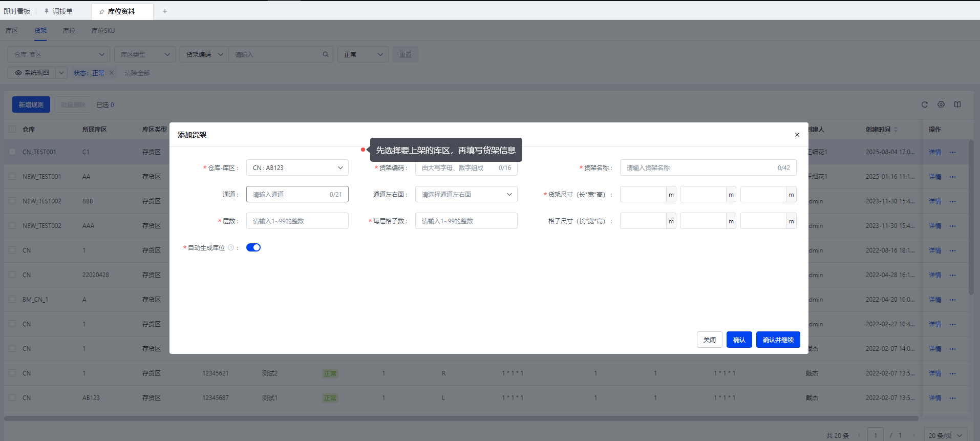
Task: Check the CN 22020428 row checkbox
Action: pos(12,275)
